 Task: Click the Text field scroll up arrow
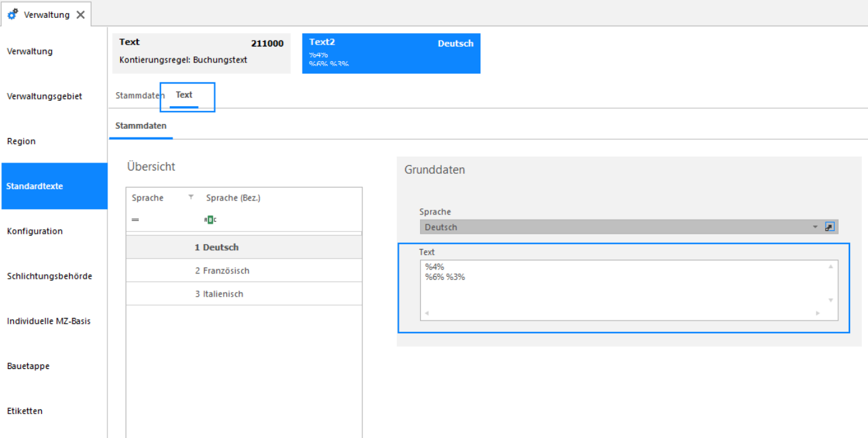tap(830, 267)
